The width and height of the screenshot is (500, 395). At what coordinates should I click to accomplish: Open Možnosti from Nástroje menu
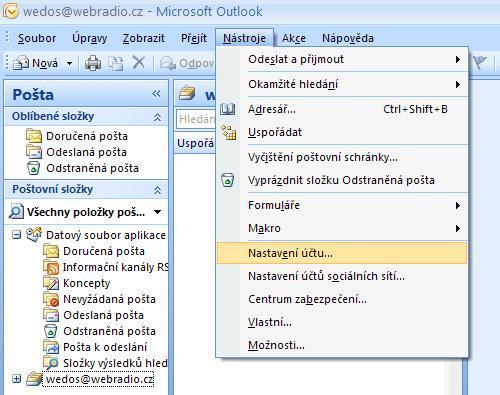point(342,345)
